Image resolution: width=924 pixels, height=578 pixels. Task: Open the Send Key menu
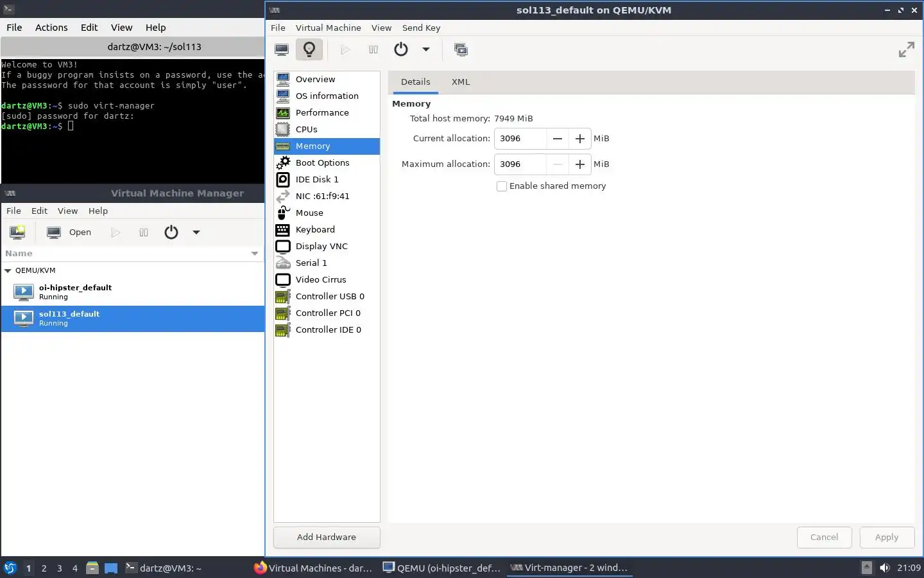point(421,28)
